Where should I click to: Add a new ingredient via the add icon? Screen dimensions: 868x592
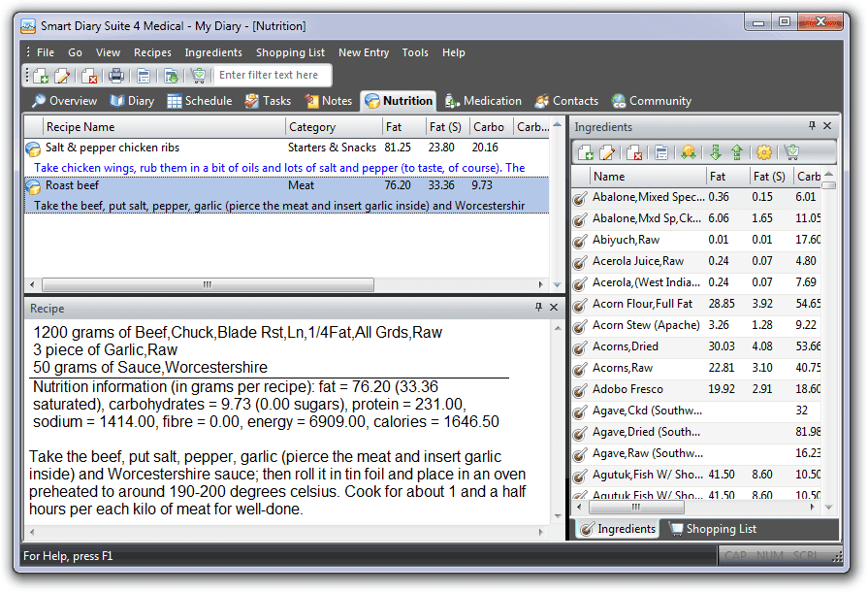click(x=588, y=152)
